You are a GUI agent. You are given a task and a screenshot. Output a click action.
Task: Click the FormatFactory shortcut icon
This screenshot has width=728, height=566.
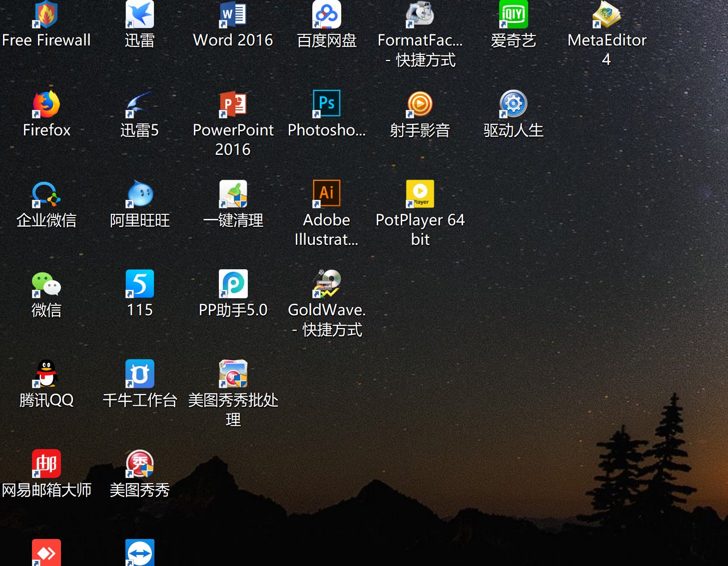pos(420,15)
